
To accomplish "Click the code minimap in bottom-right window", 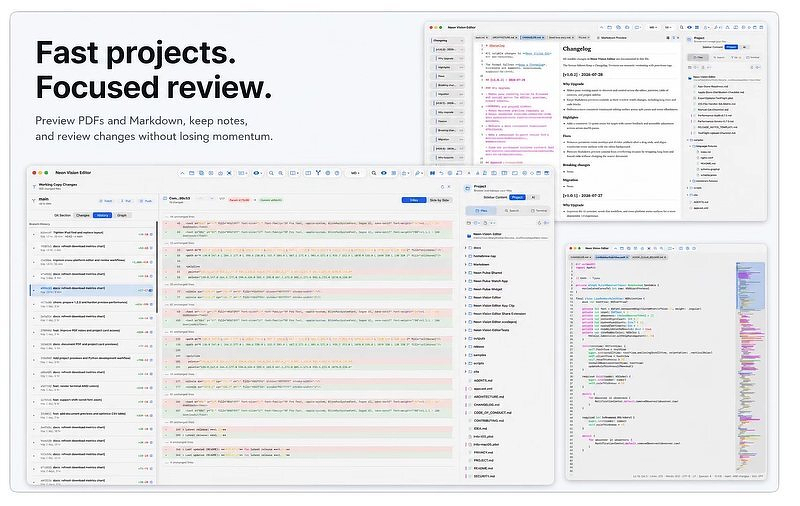I will 751,365.
